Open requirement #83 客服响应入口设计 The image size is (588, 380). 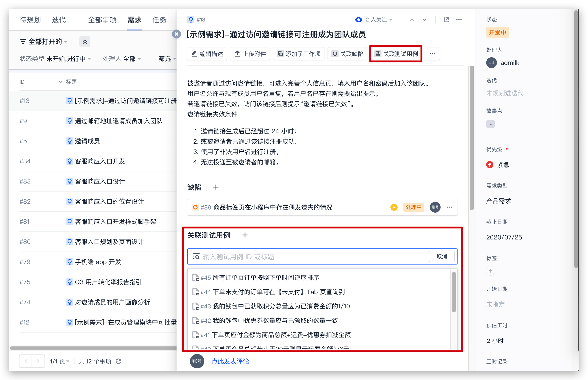(100, 181)
